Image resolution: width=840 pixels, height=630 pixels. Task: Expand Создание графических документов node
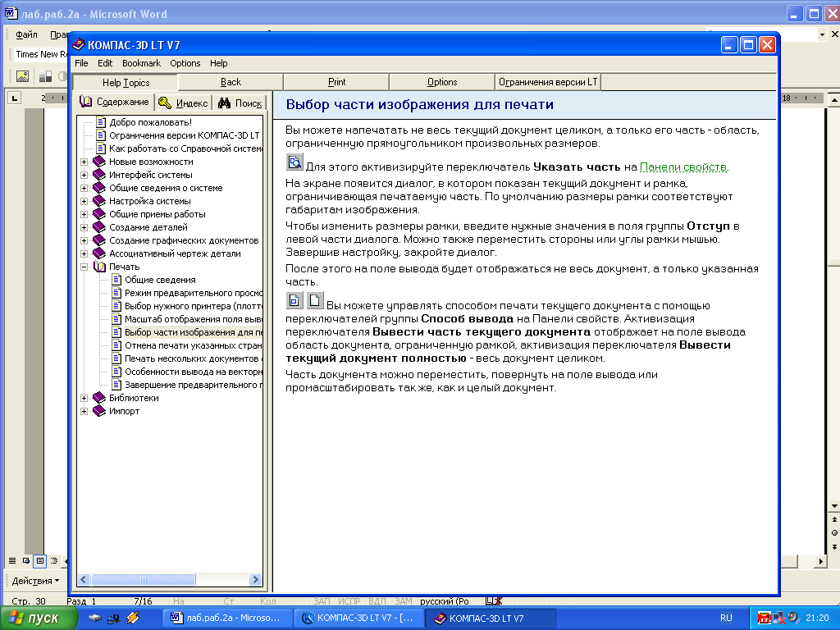[x=84, y=240]
